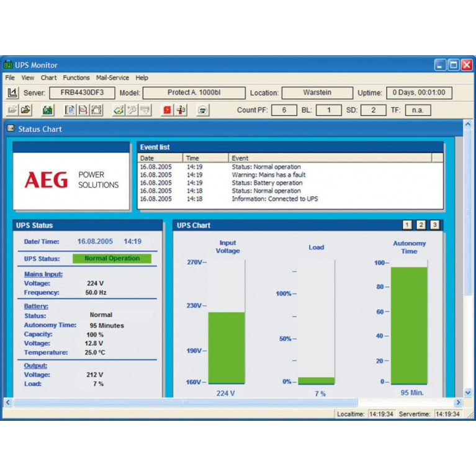The image size is (476, 476).
Task: Click the first document report toolbar icon
Action: click(70, 110)
